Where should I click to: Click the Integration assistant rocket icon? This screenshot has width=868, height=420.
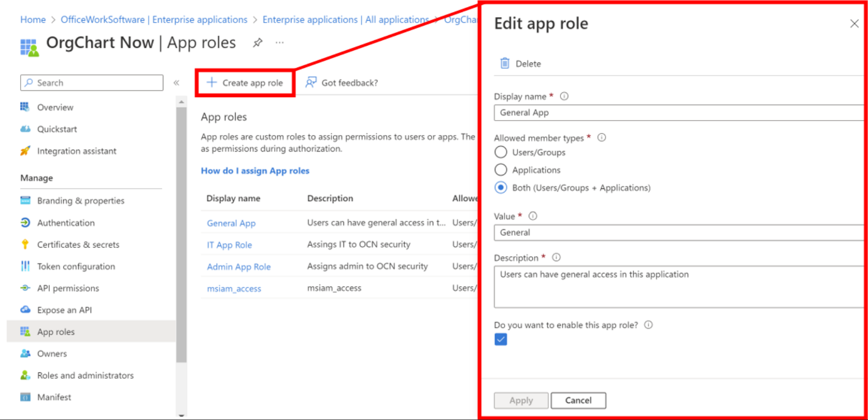coord(25,151)
